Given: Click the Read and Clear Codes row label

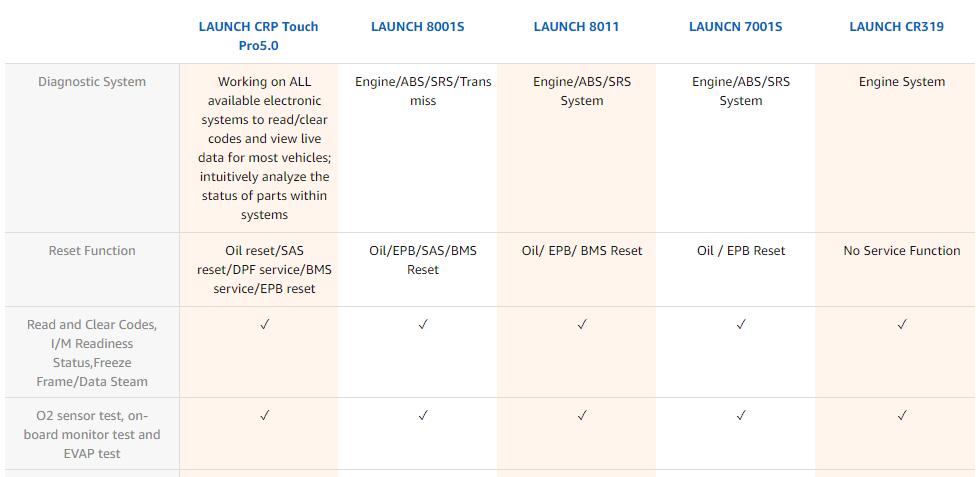Looking at the screenshot, I should pos(92,353).
